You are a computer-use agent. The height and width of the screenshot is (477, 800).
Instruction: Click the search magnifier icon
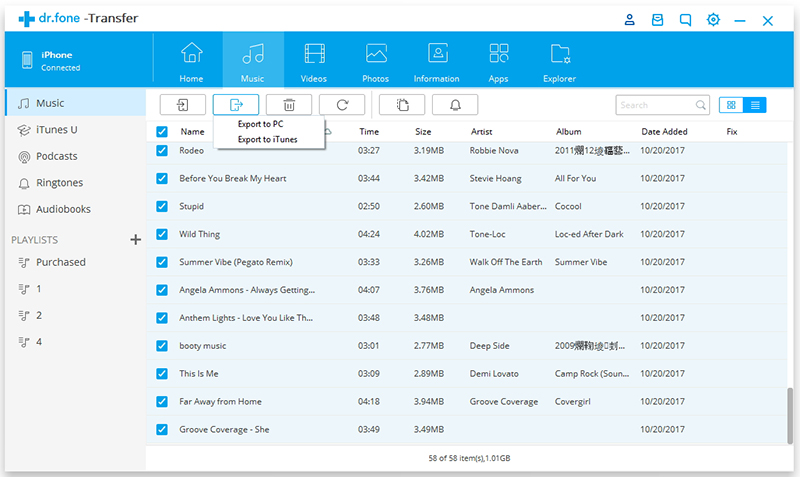pyautogui.click(x=701, y=105)
